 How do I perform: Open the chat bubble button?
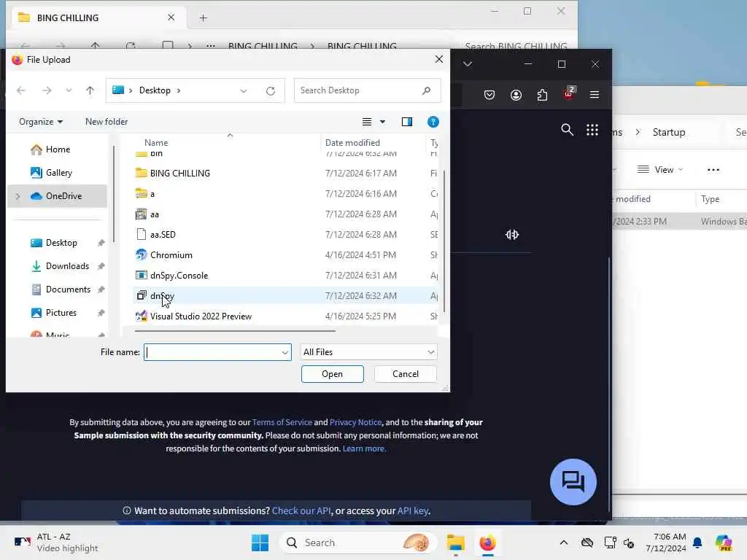coord(573,481)
